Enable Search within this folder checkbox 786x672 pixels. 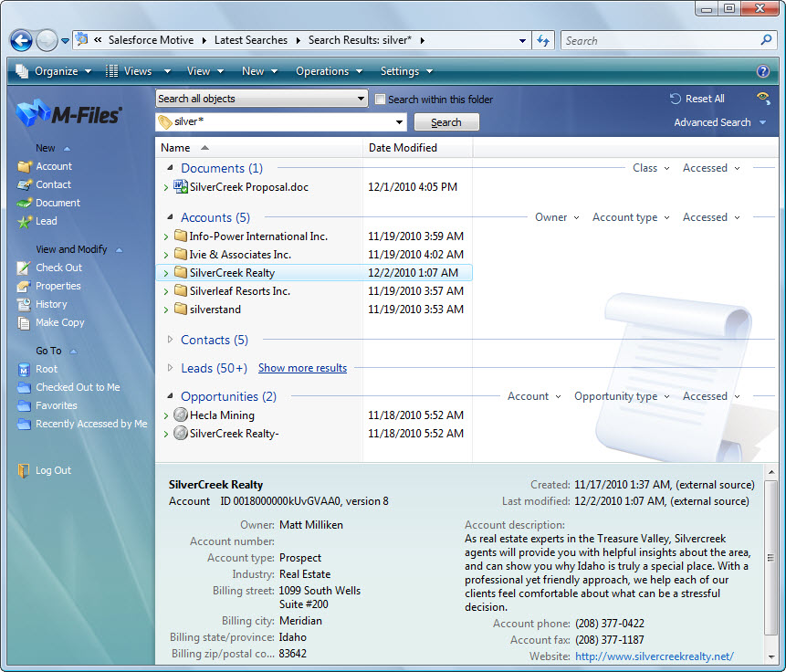point(380,100)
